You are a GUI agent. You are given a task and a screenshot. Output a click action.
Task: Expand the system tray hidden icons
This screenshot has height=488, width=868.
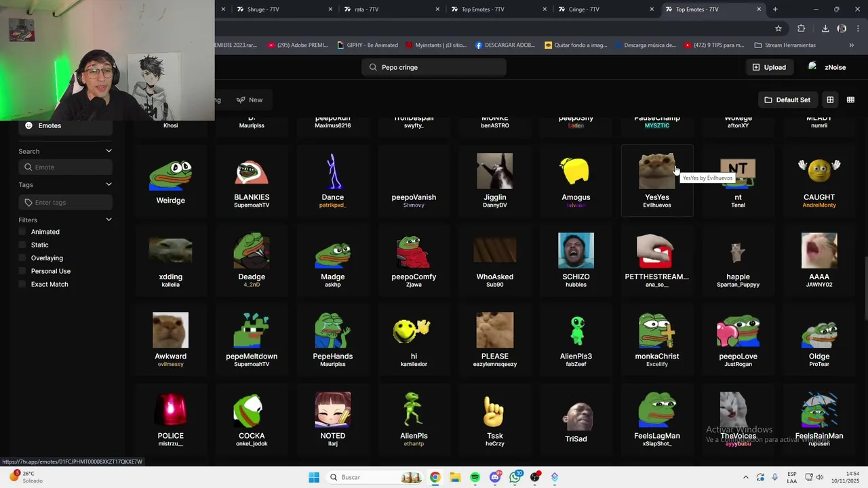[745, 477]
